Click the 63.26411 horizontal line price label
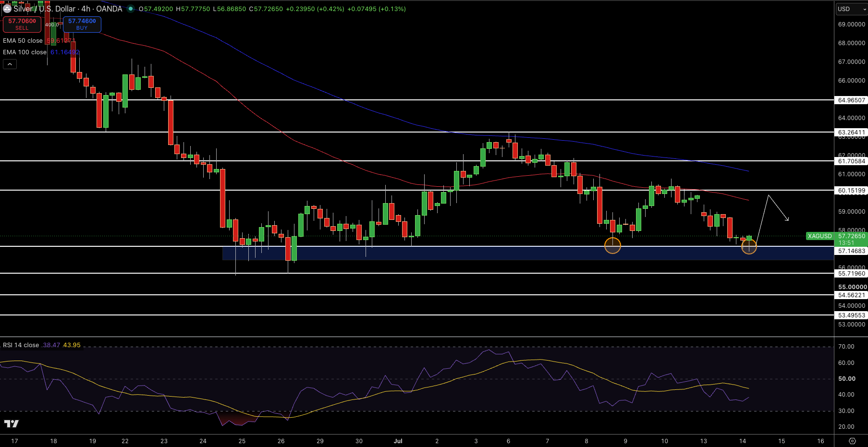Viewport: 868px width, 447px height. click(852, 132)
